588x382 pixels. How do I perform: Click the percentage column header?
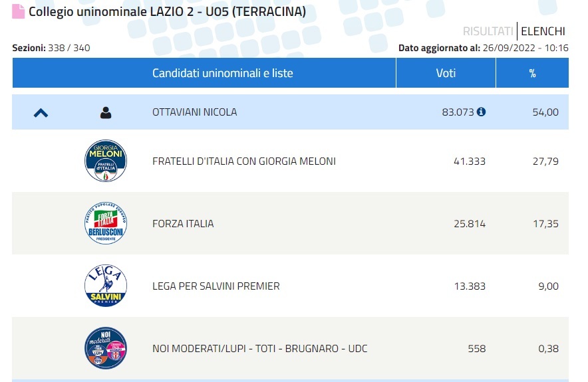(x=532, y=72)
